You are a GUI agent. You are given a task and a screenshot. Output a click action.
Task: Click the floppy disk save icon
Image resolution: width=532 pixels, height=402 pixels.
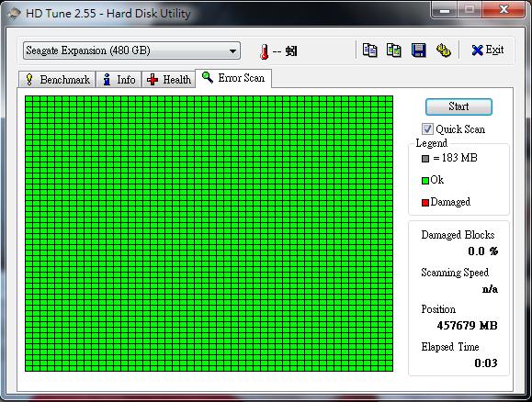coord(418,50)
